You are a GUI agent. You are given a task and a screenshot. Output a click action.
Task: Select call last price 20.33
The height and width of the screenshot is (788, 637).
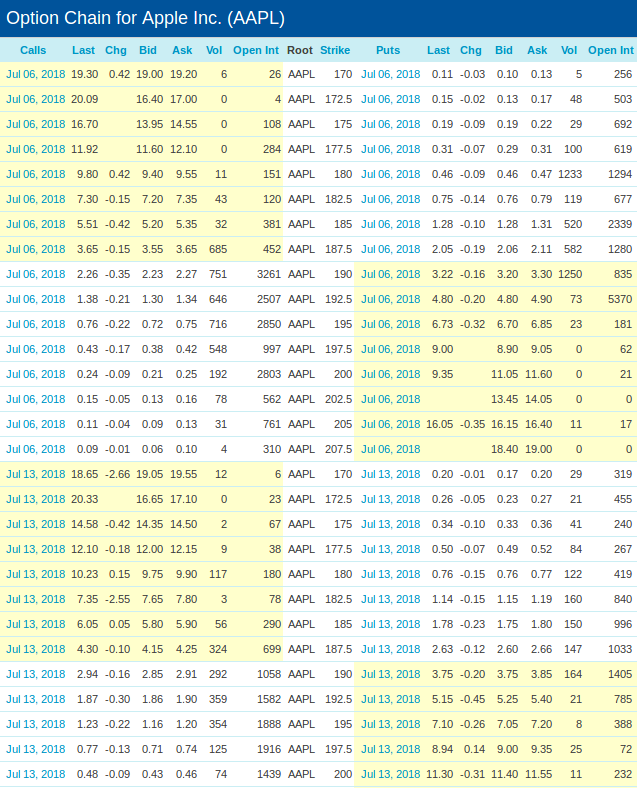[x=84, y=500]
